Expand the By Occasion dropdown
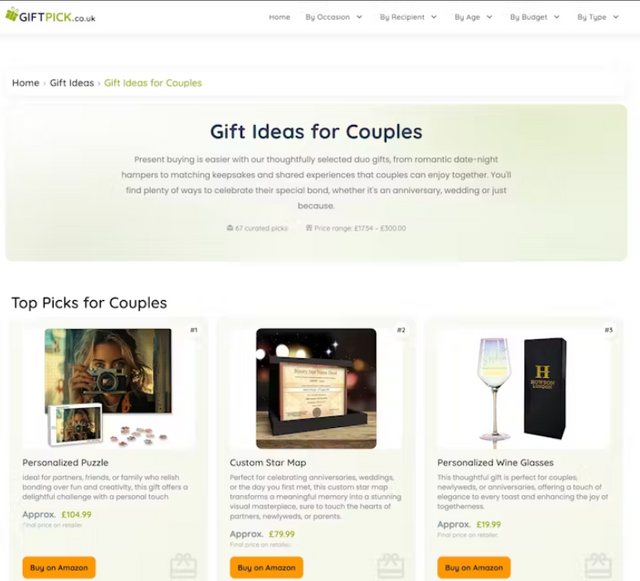Image resolution: width=640 pixels, height=581 pixels. pos(333,17)
